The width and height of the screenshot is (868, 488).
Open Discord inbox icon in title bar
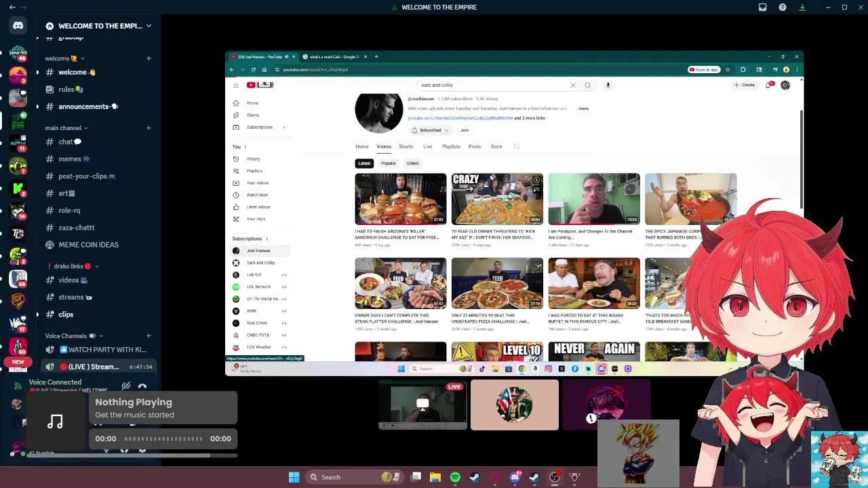(762, 7)
